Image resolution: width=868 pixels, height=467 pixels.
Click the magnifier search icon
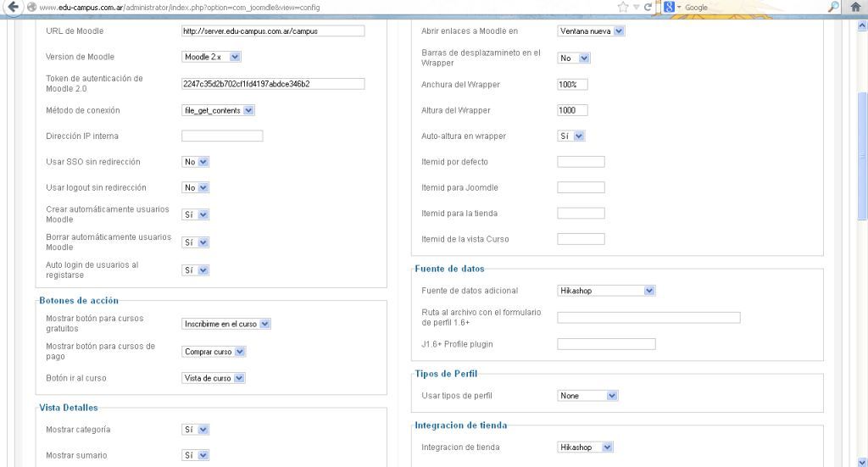(x=834, y=8)
